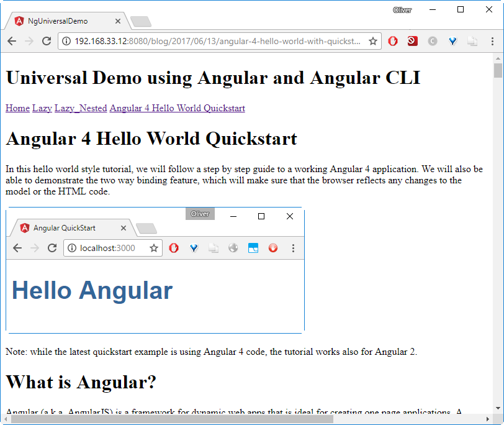504x425 pixels.
Task: Click the address bar URL field
Action: 217,41
